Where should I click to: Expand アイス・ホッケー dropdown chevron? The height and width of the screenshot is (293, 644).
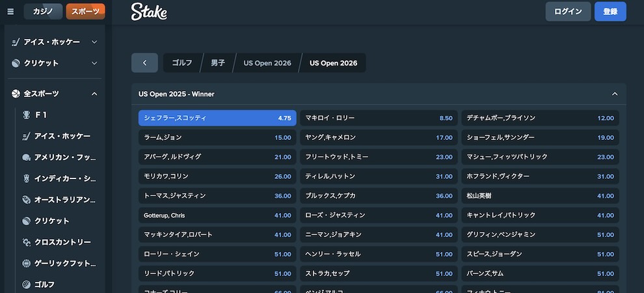click(x=94, y=42)
